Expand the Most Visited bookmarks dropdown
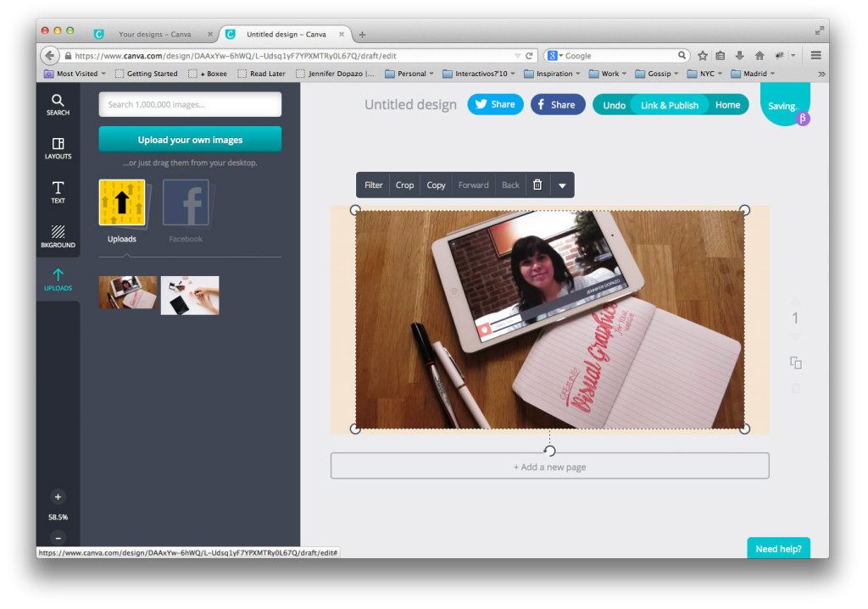868x609 pixels. [75, 74]
